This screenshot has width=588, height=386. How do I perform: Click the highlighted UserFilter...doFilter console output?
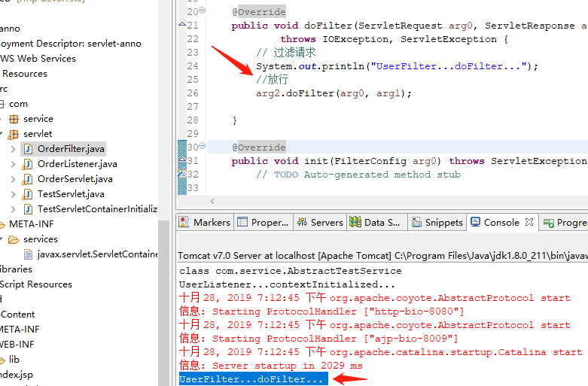coord(254,379)
